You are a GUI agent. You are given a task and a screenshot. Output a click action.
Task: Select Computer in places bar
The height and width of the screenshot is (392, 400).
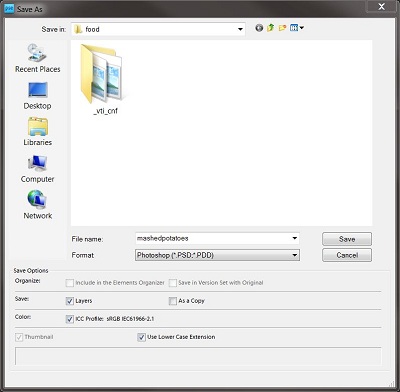coord(37,169)
